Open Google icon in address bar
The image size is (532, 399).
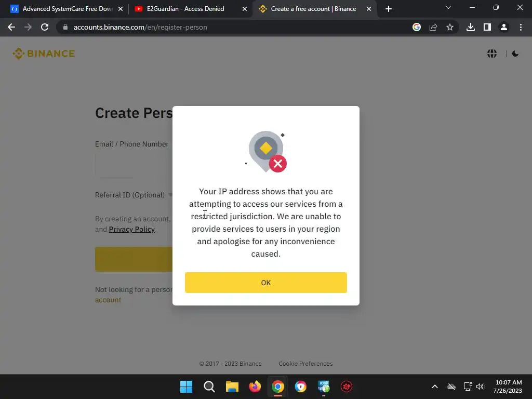point(417,27)
